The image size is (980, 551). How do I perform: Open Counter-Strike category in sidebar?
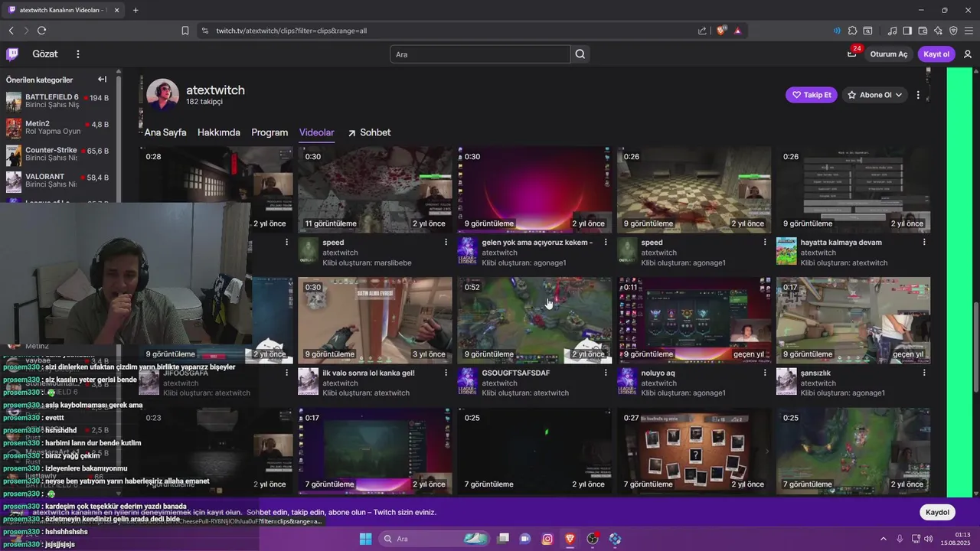pyautogui.click(x=59, y=155)
